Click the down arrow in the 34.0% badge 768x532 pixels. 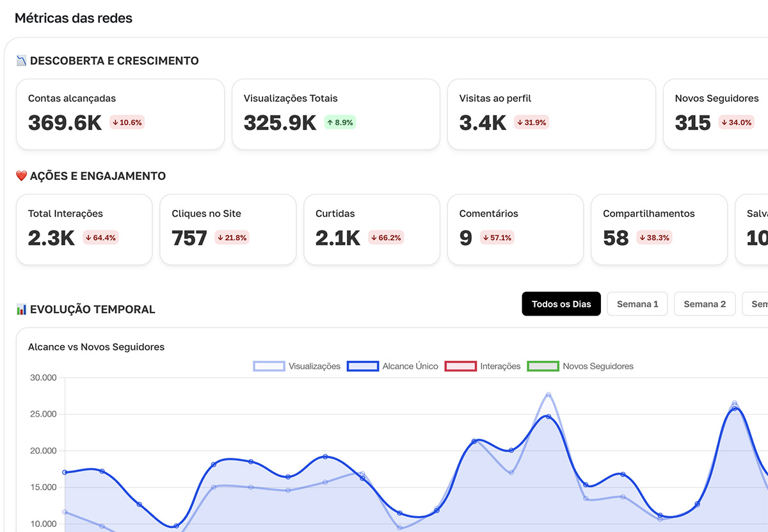click(724, 122)
